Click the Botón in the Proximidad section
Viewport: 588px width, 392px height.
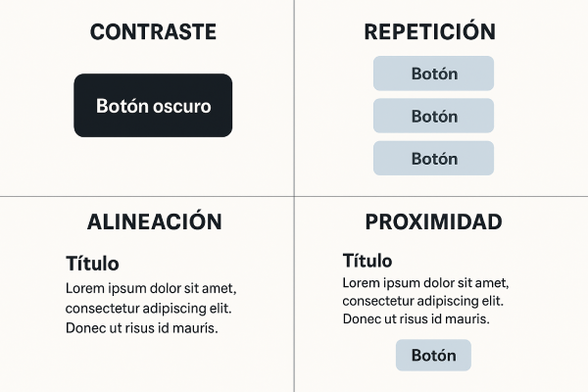pos(433,355)
